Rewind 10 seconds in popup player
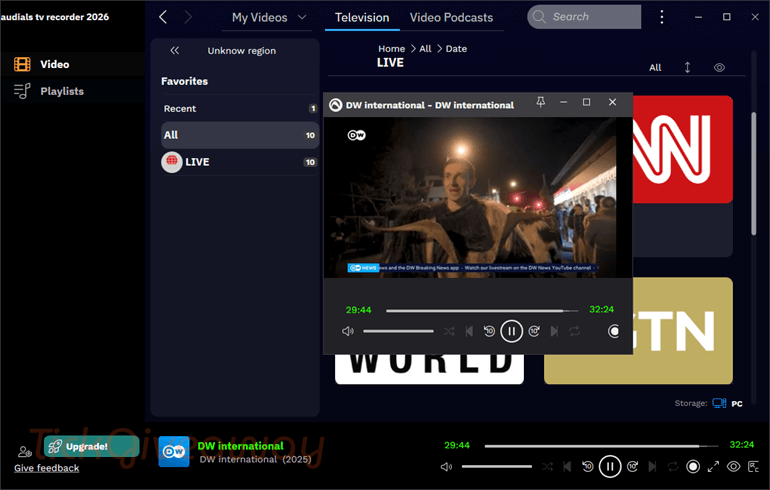The image size is (770, 490). tap(489, 331)
